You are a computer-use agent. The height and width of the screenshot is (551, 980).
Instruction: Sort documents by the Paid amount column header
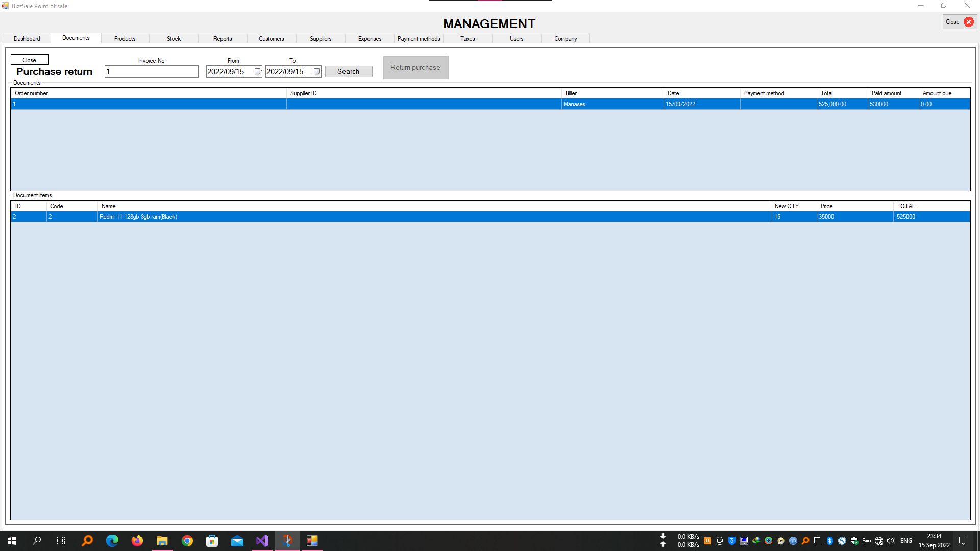point(887,93)
